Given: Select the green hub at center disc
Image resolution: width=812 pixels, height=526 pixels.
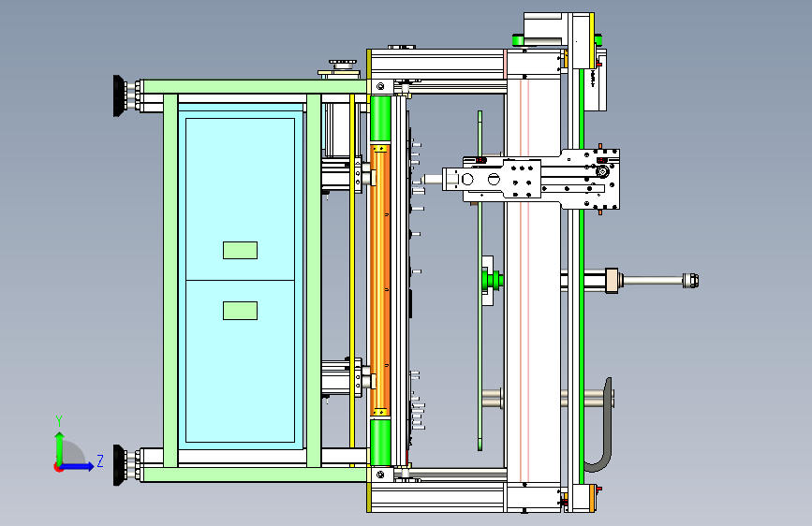Looking at the screenshot, I should 492,280.
